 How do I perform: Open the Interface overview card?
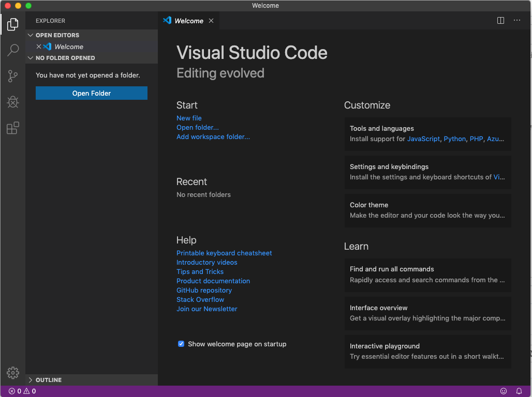(x=428, y=313)
